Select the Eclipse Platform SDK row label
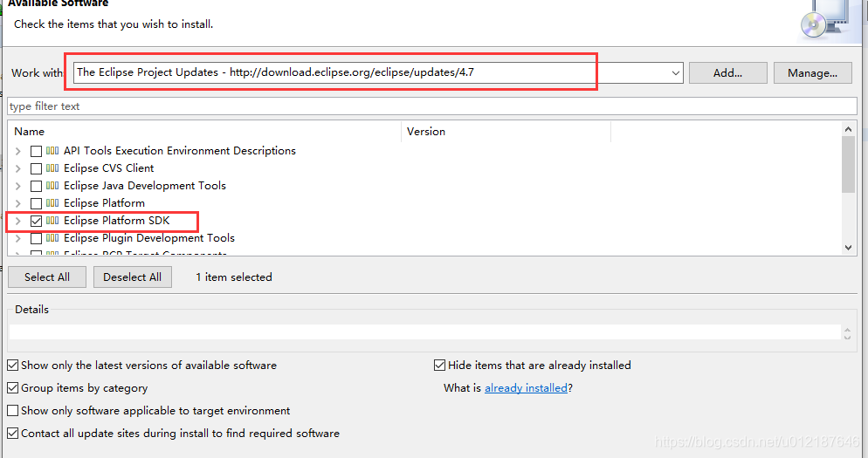Viewport: 868px width, 458px height. coord(117,220)
